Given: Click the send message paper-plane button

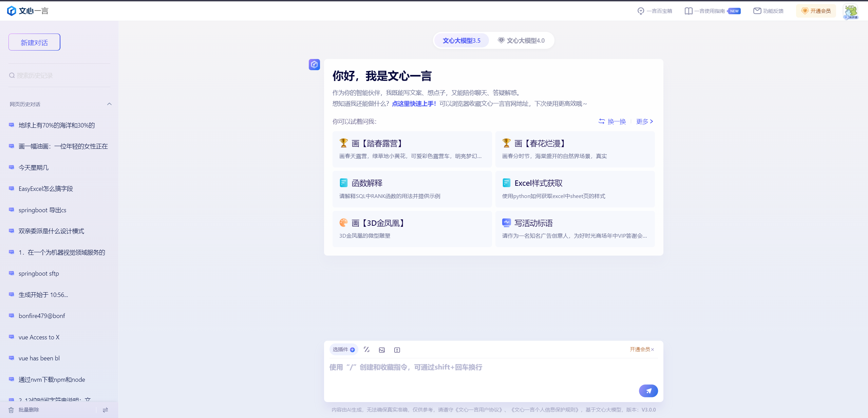Looking at the screenshot, I should tap(648, 391).
